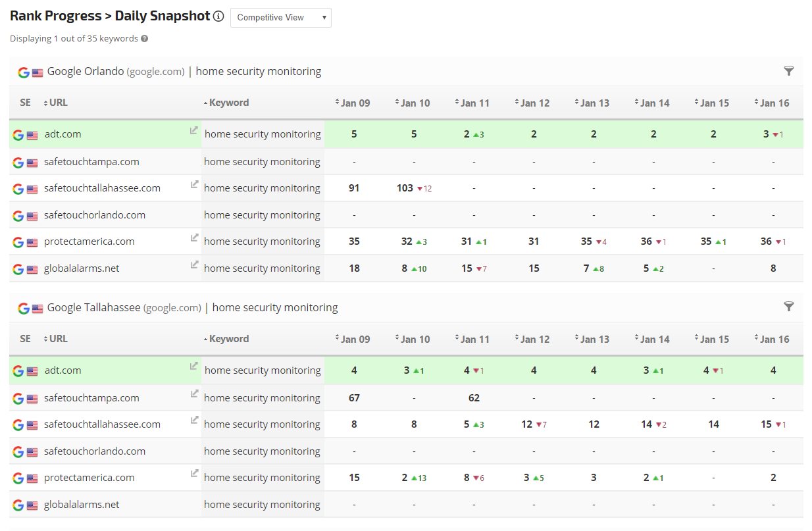Sort Orlando table by Jan 09 column
This screenshot has width=812, height=531.
pos(352,103)
